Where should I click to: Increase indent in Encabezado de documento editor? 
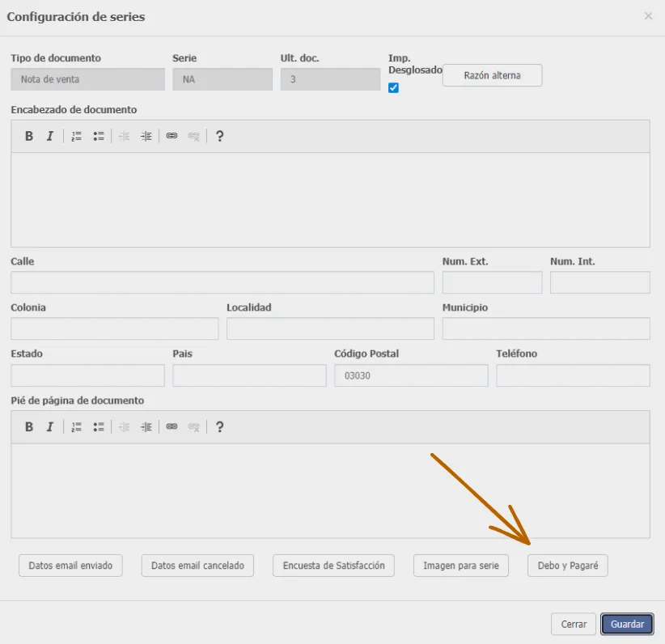(146, 136)
